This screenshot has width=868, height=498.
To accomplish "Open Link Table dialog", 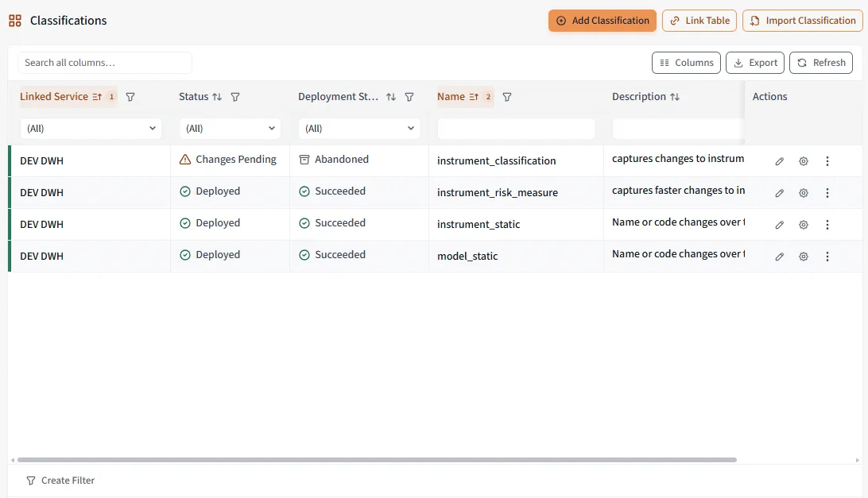I will pos(699,21).
